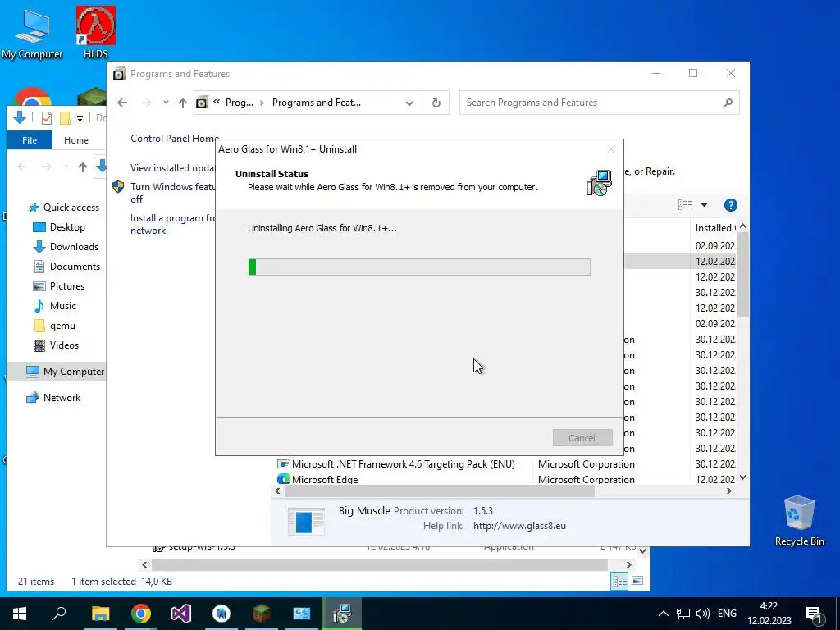Open the Minecraft block icon in taskbar
This screenshot has height=630, width=840.
click(x=262, y=614)
